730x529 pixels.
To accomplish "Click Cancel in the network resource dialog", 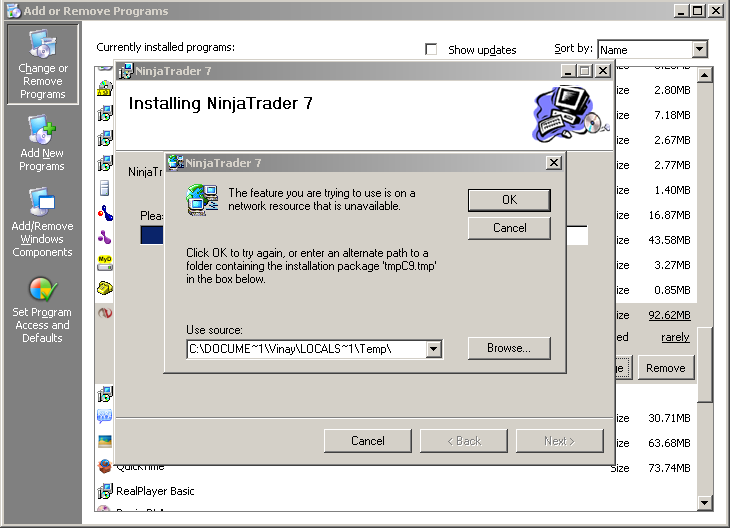I will click(x=509, y=228).
